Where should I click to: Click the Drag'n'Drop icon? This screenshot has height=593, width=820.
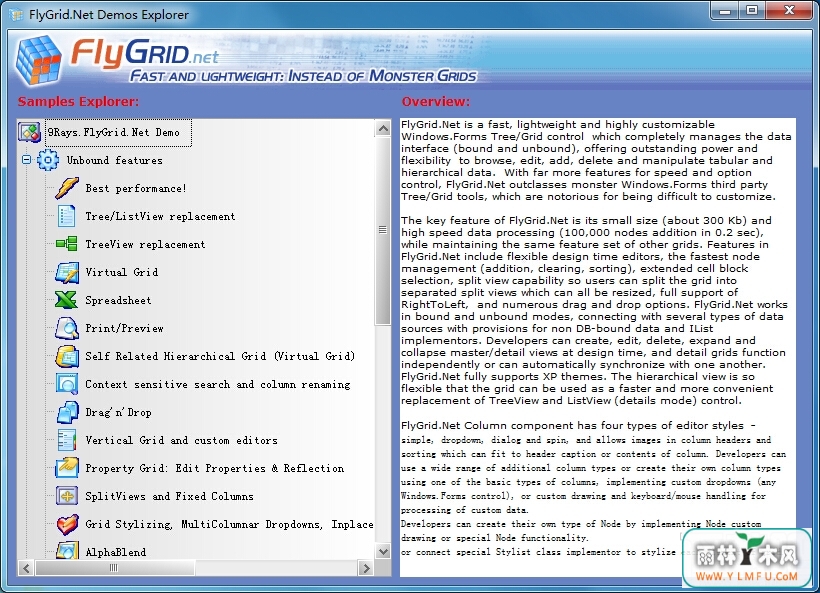coord(67,412)
